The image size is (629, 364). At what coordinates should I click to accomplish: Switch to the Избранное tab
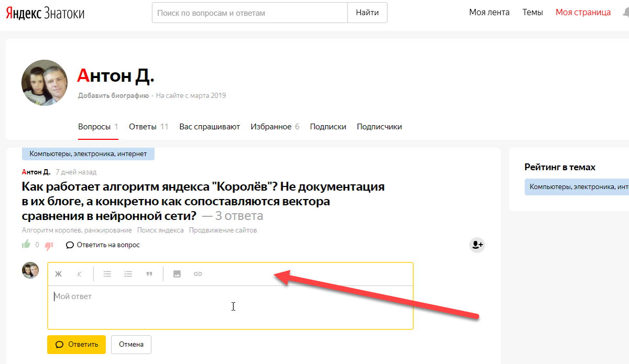[275, 127]
